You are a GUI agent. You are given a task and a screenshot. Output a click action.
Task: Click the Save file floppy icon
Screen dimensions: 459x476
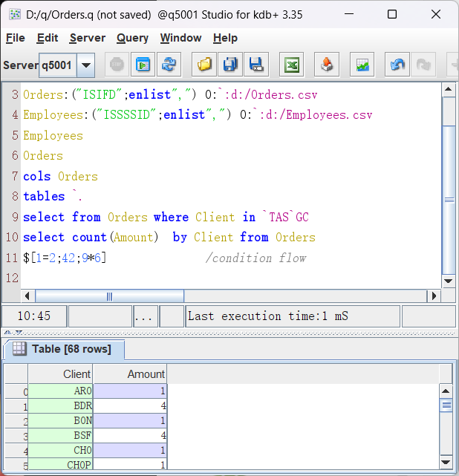257,65
